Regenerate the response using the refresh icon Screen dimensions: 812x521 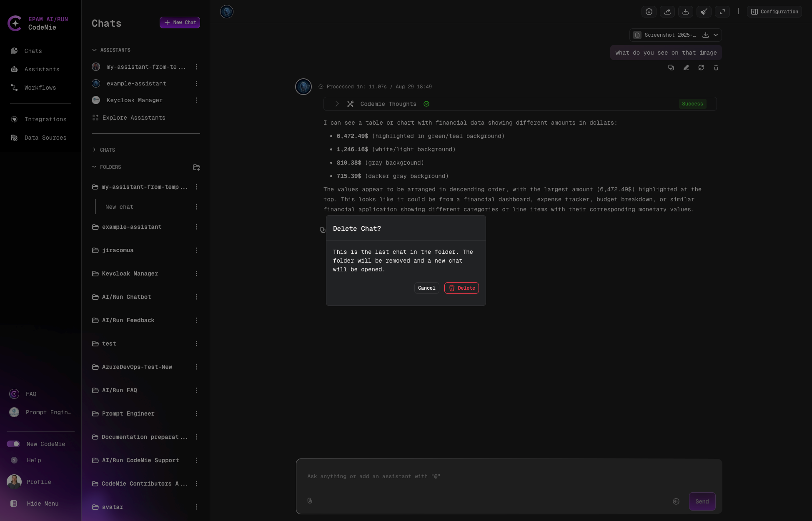pyautogui.click(x=701, y=68)
